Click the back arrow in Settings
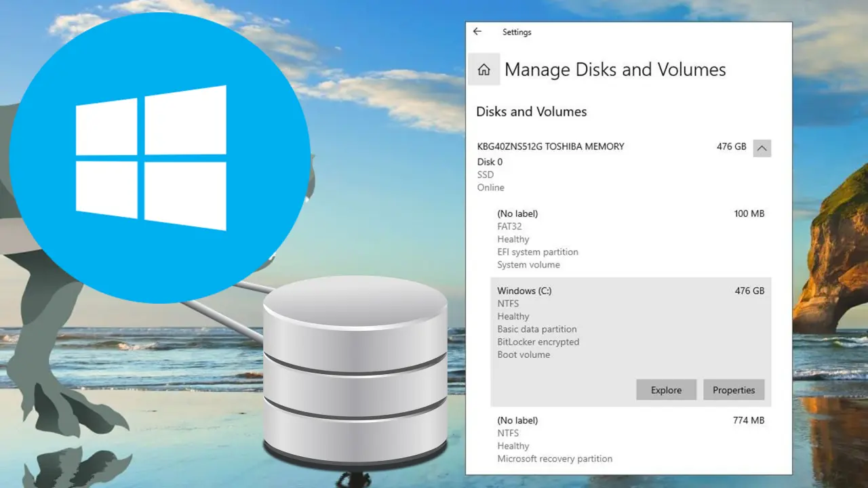The height and width of the screenshot is (488, 868). point(477,32)
